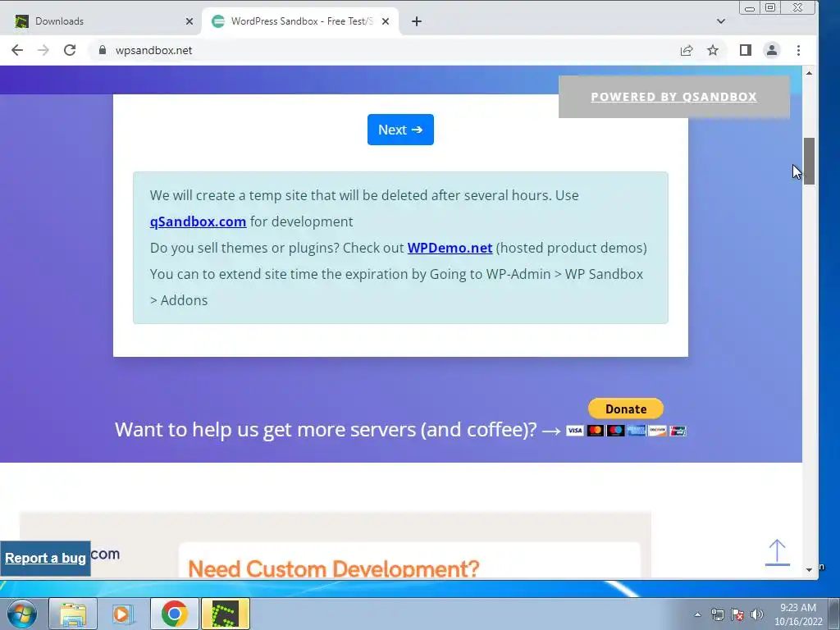840x630 pixels.
Task: Click the Chrome taskbar icon
Action: tap(174, 614)
